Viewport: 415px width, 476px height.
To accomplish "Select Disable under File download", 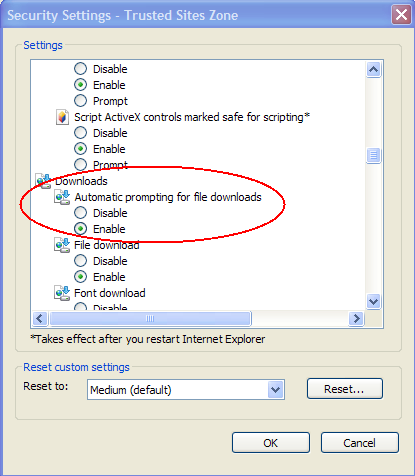I will click(81, 261).
